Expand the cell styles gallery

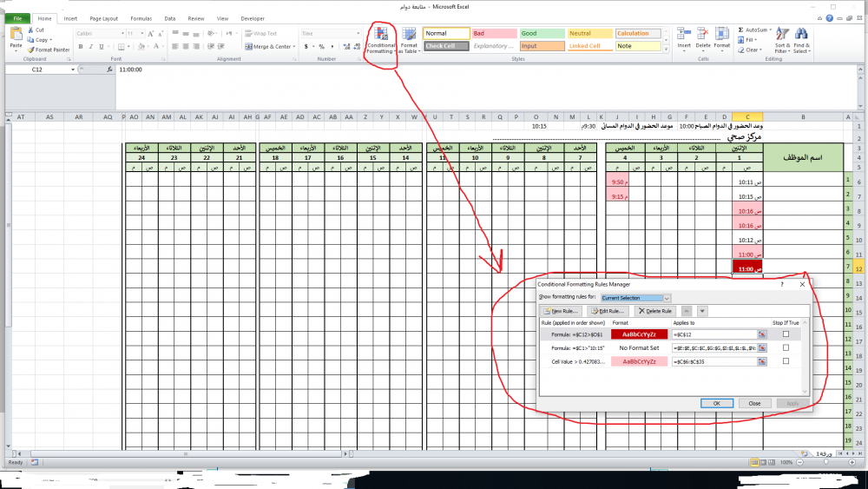tap(666, 50)
